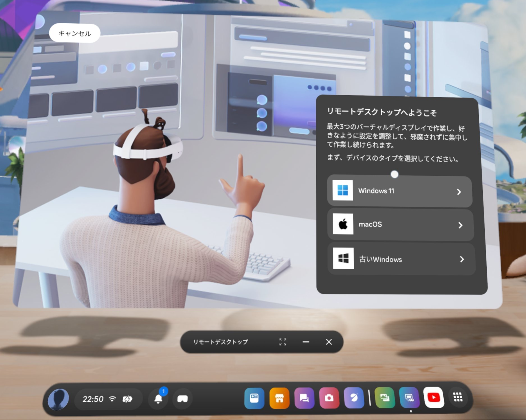526x420 pixels.
Task: Open the Store app in the dock
Action: pyautogui.click(x=279, y=398)
